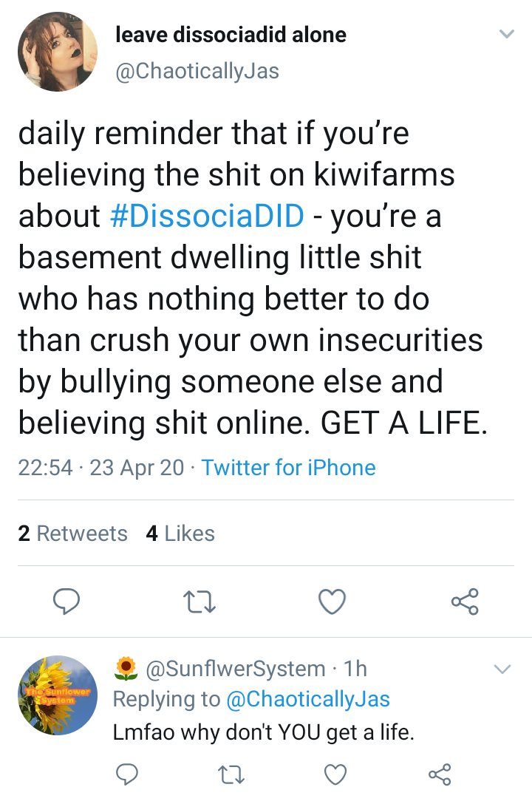
Task: Open the @ChaoticallyJas handle under display name
Action: click(x=197, y=71)
